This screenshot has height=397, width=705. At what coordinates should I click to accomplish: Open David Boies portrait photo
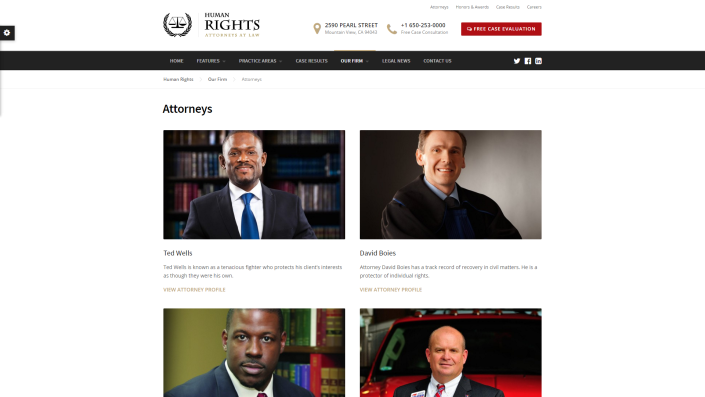[451, 184]
